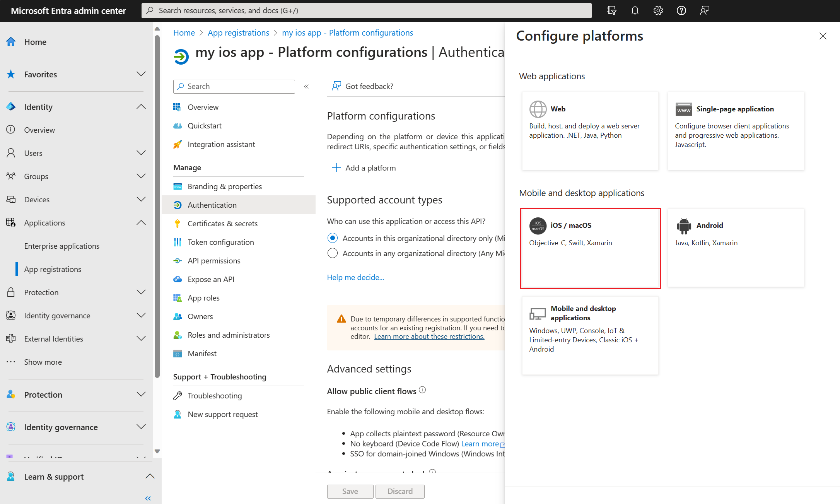This screenshot has height=504, width=840.
Task: Expand the Devices section chevron
Action: 141,199
